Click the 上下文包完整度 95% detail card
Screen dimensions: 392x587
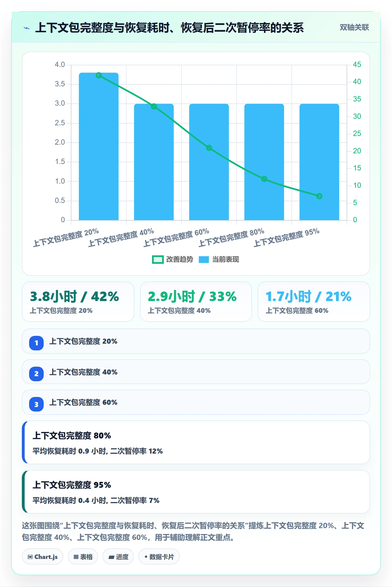click(196, 492)
